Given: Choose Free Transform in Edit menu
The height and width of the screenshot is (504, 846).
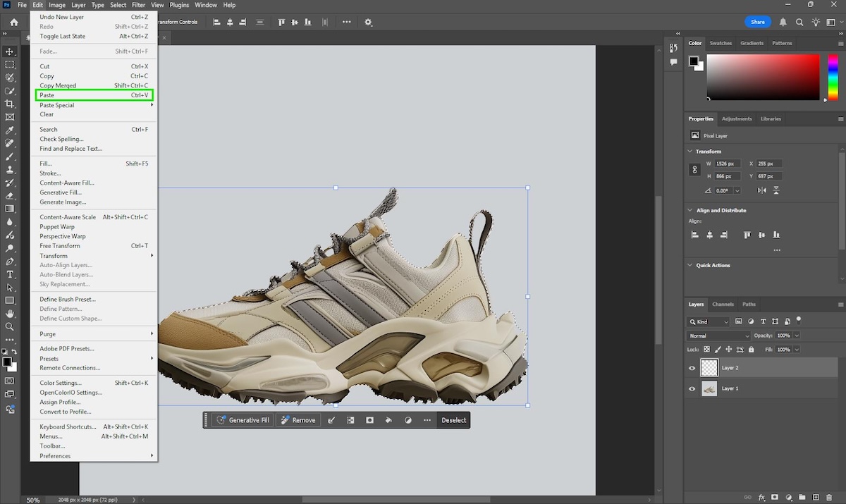Looking at the screenshot, I should point(94,246).
